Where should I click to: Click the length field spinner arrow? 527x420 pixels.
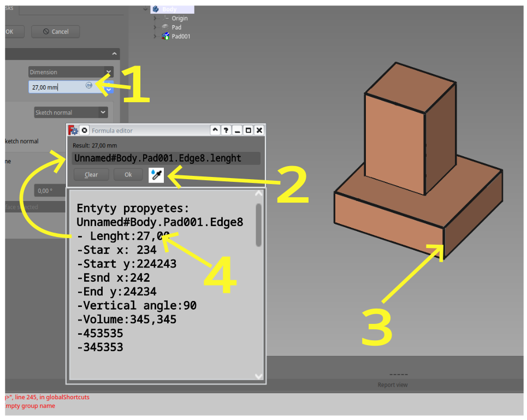pyautogui.click(x=109, y=90)
